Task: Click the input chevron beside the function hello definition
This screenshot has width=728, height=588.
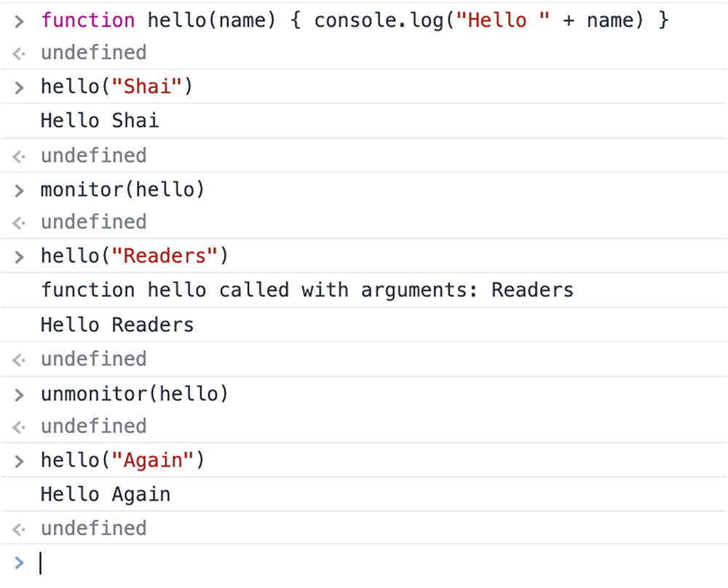Action: click(20, 20)
